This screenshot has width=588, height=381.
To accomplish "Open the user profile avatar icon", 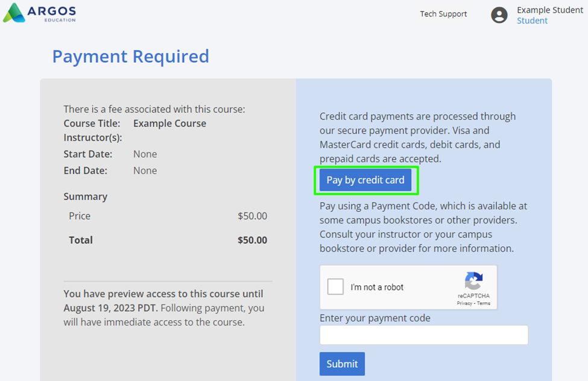I will click(499, 15).
